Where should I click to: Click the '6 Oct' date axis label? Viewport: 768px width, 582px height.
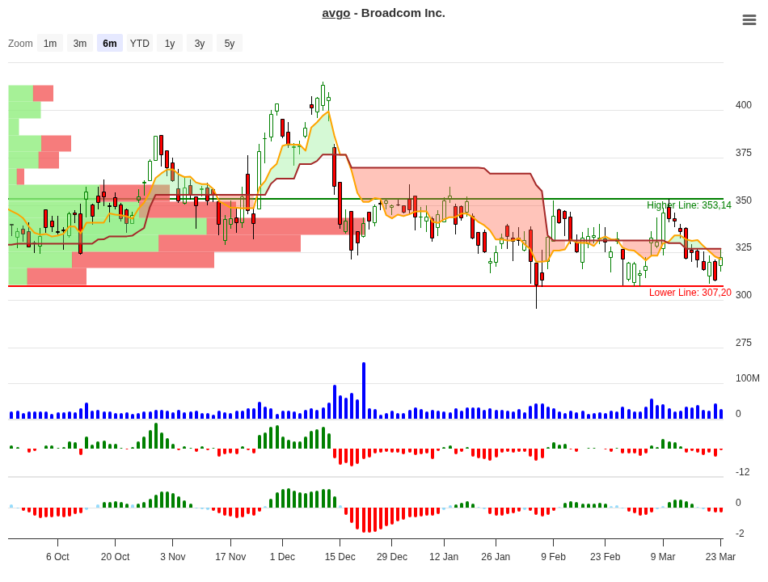pyautogui.click(x=57, y=557)
